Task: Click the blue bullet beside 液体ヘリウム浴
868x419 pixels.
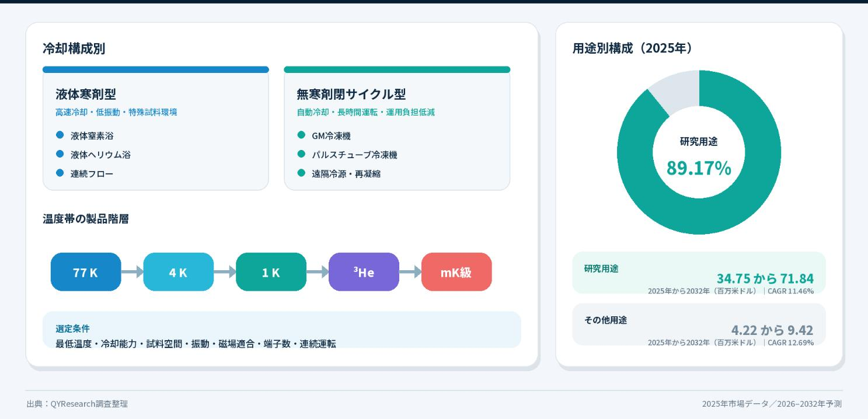Action: point(60,154)
